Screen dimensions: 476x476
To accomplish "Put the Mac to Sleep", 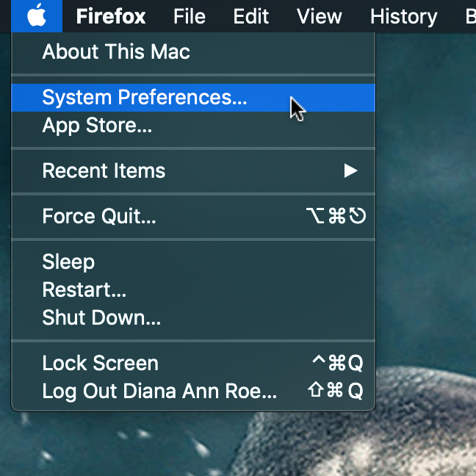I will click(68, 262).
